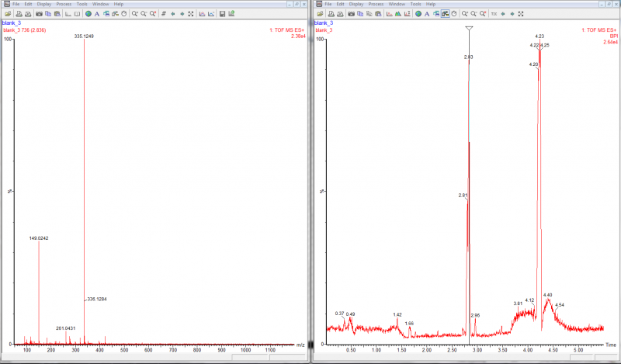The width and height of the screenshot is (621, 364).
Task: Open File menu in the Chromatogram window
Action: click(x=328, y=4)
